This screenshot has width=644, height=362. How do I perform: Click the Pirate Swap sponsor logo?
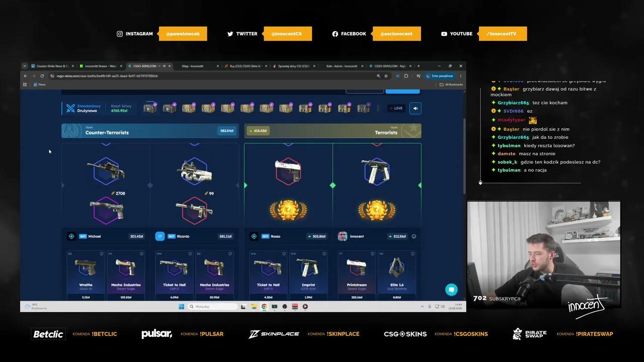[x=529, y=334]
